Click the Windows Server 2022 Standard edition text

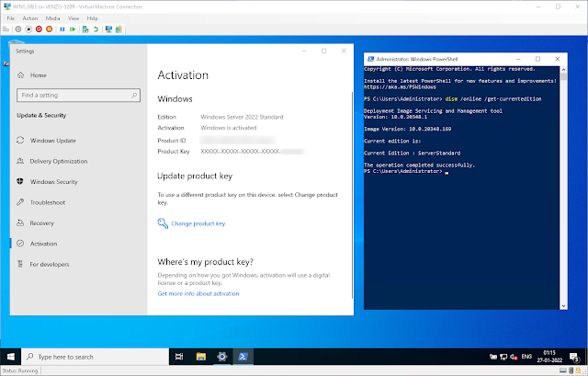pyautogui.click(x=242, y=117)
